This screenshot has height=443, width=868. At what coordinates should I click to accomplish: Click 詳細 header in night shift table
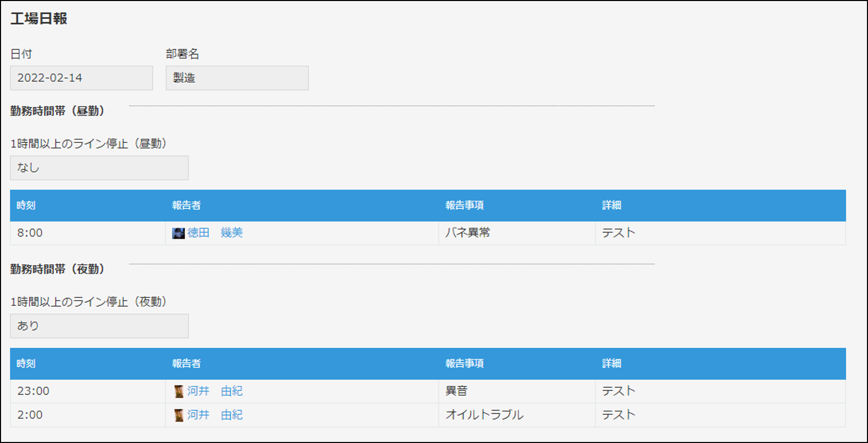612,364
